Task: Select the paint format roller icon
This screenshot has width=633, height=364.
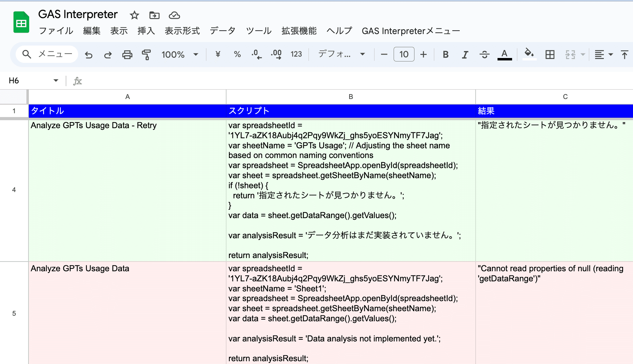Action: coord(146,55)
